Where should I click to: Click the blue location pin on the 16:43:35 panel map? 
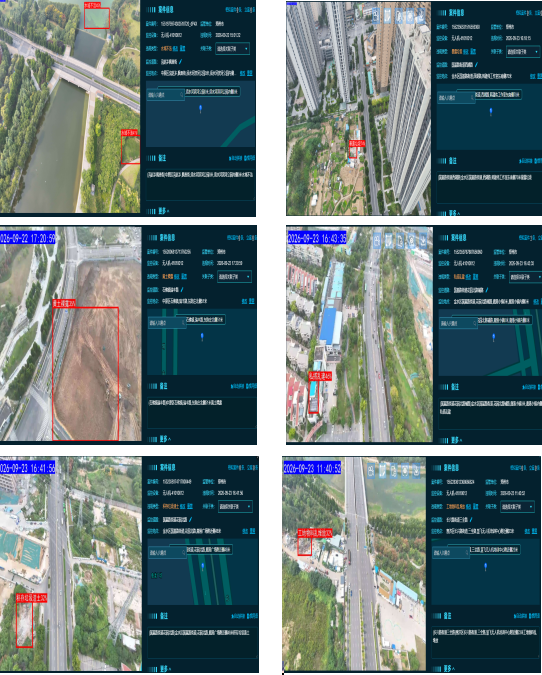[493, 337]
